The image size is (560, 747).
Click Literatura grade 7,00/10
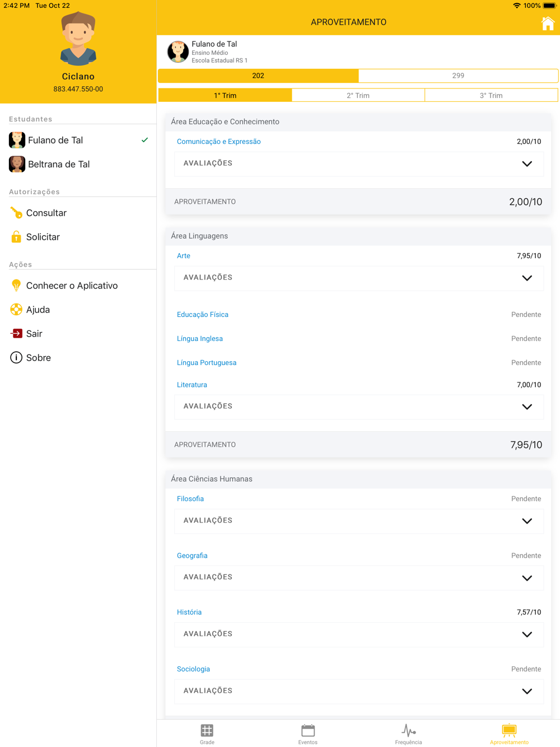pyautogui.click(x=529, y=385)
